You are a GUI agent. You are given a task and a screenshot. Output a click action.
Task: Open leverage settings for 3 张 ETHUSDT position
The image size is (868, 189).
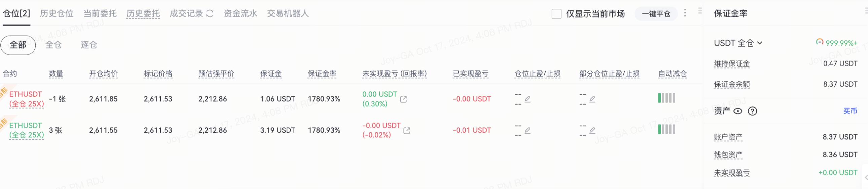pos(27,135)
